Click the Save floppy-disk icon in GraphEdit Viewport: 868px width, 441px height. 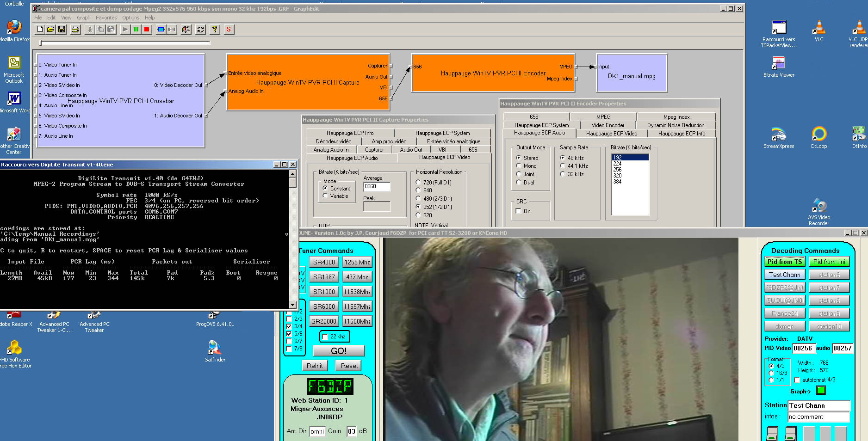61,29
